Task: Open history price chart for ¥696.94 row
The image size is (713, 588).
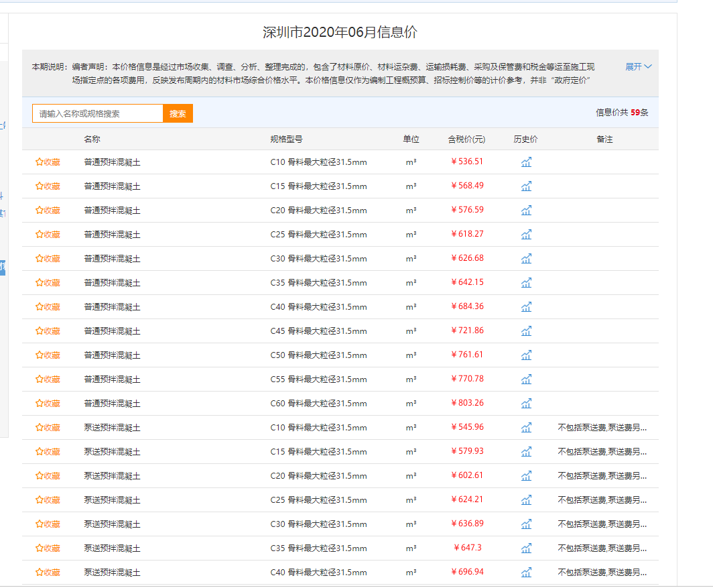Action: 526,572
